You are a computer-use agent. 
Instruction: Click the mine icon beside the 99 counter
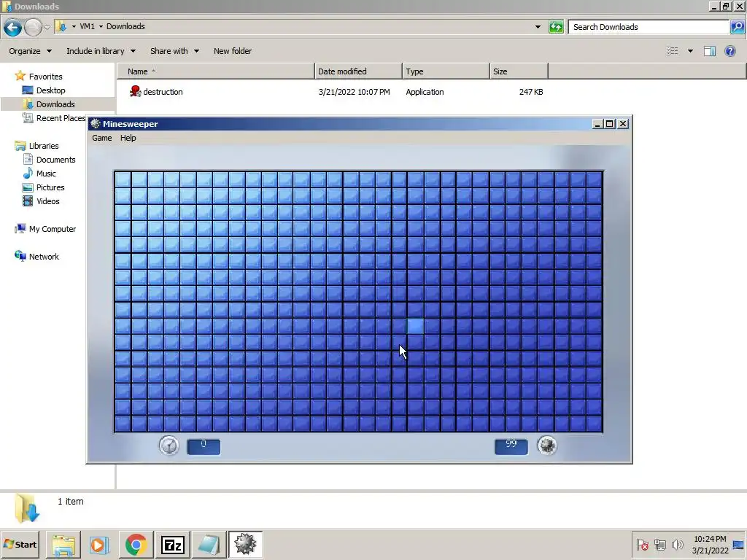(547, 446)
